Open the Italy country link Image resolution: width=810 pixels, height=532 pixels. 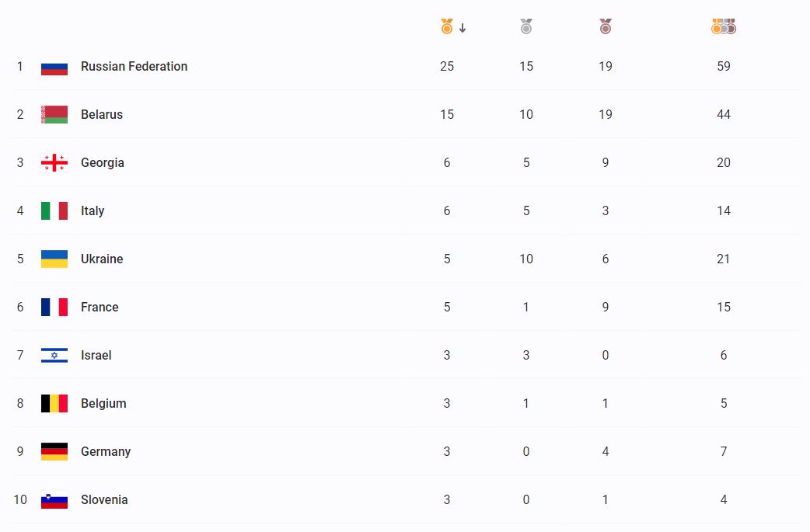coord(93,211)
